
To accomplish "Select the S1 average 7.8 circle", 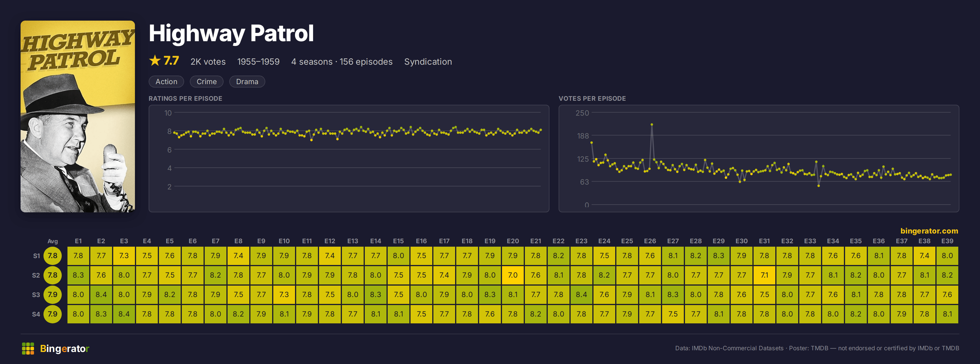I will [53, 256].
